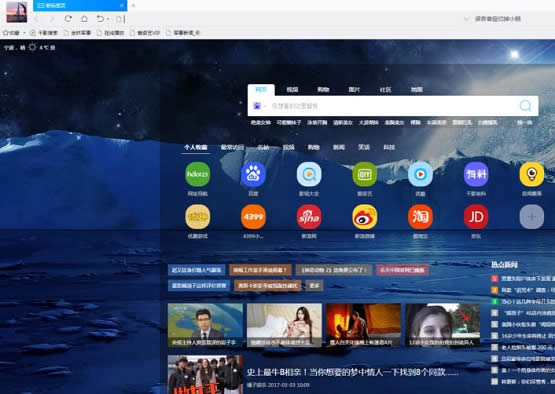Open the iQIYI green shortcut icon
This screenshot has height=394, width=555.
[x=365, y=174]
